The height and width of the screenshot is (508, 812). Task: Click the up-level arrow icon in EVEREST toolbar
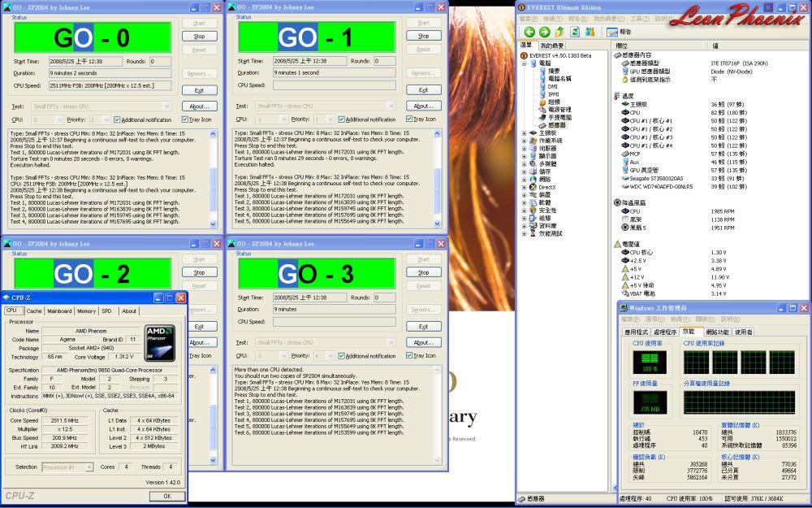click(559, 33)
